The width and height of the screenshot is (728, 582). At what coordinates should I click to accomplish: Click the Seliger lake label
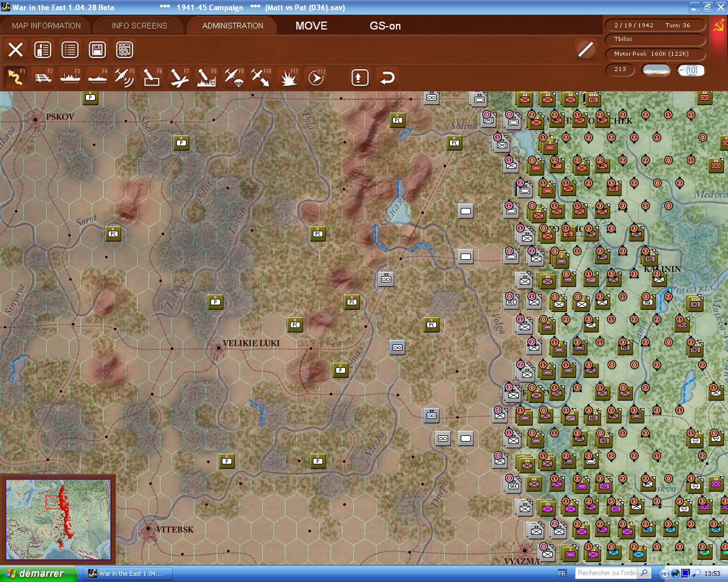(393, 213)
